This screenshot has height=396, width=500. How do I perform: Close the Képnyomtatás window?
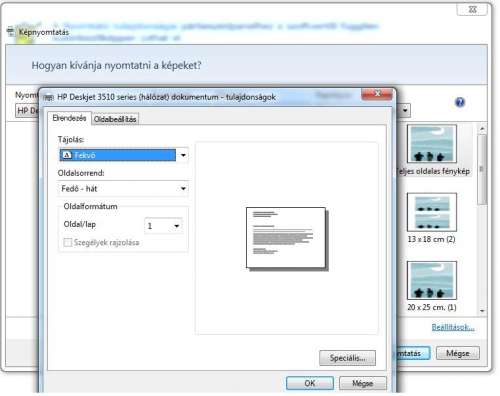pyautogui.click(x=472, y=9)
